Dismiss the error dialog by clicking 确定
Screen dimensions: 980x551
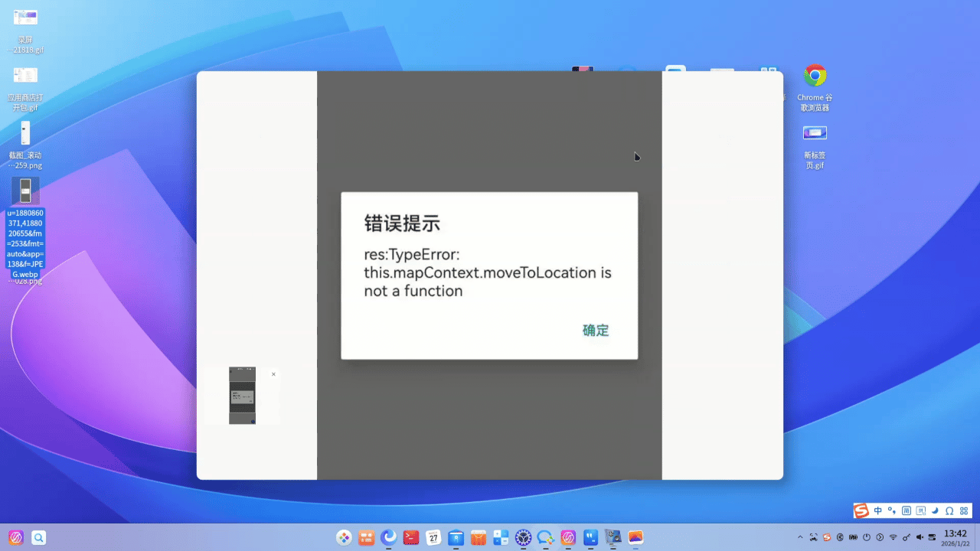pos(595,330)
